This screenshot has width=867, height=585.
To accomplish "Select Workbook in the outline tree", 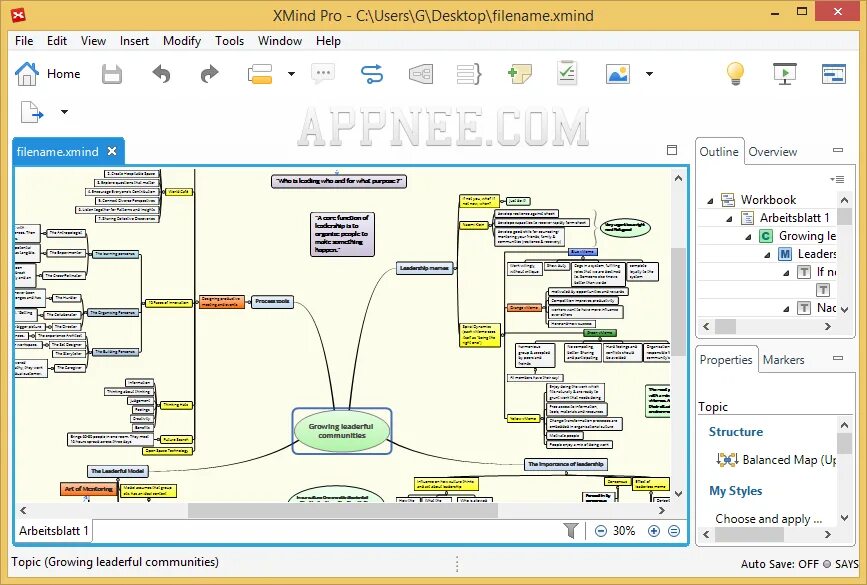I will tap(768, 200).
